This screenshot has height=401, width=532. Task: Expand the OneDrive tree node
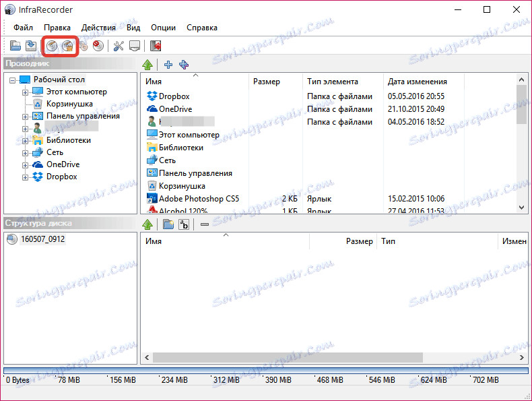pos(25,165)
